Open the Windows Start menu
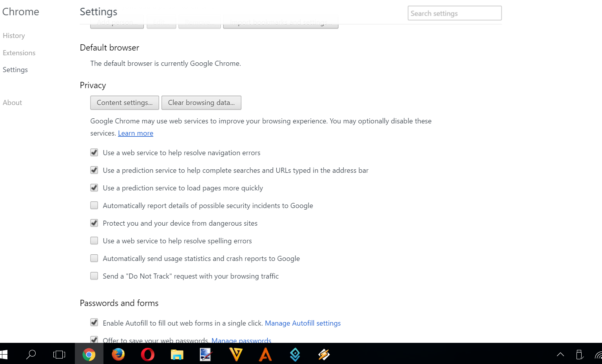The image size is (602, 364). click(x=4, y=355)
